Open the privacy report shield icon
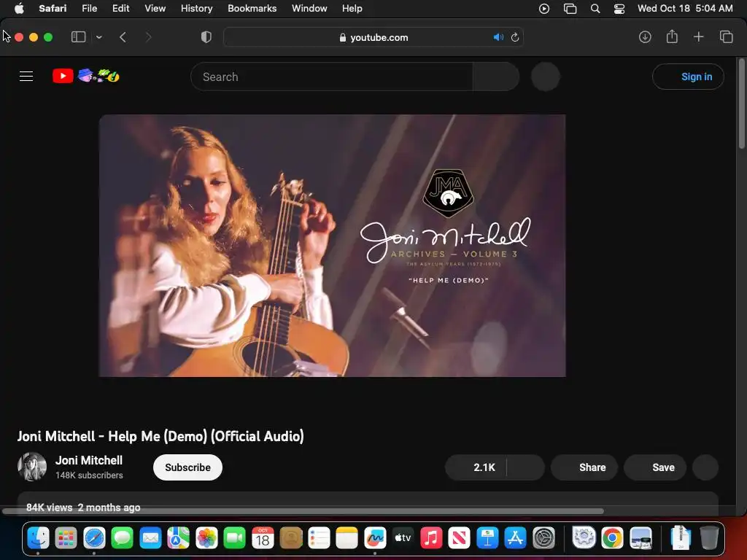 pyautogui.click(x=206, y=37)
